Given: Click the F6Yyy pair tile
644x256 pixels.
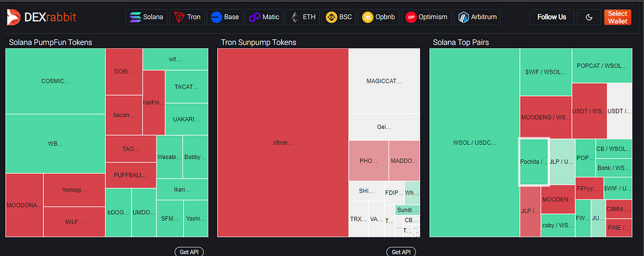Looking at the screenshot, I should 589,188.
